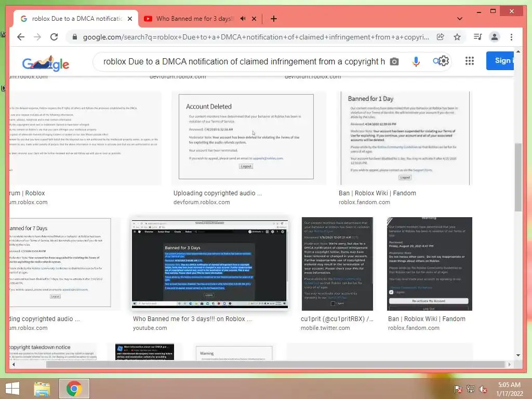Click the youtube.com source link
This screenshot has height=399, width=532.
click(150, 328)
